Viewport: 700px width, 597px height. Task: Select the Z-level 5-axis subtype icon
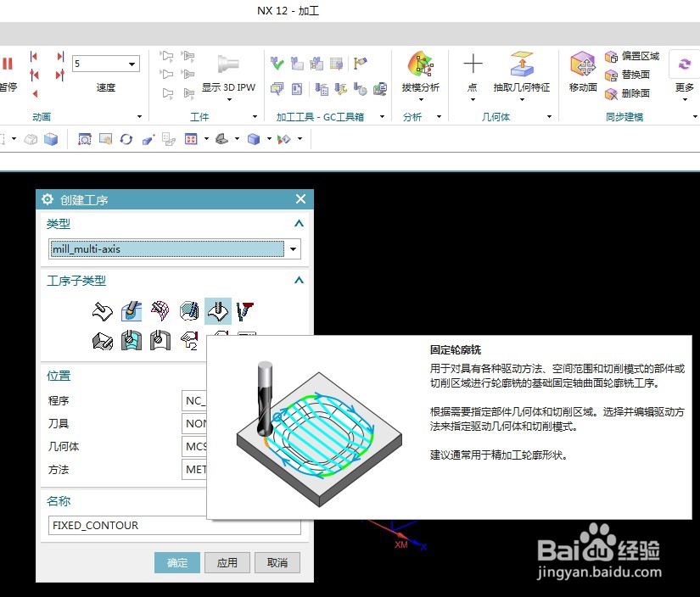[245, 311]
